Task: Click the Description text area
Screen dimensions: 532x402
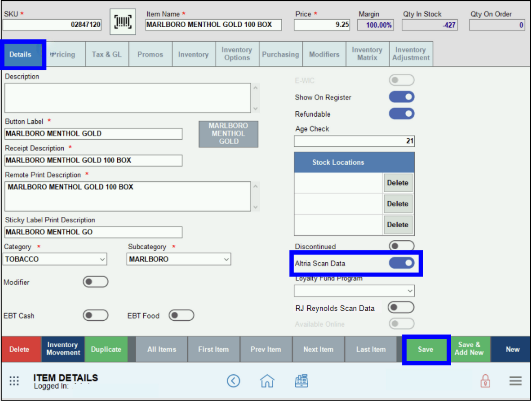Action: (128, 98)
